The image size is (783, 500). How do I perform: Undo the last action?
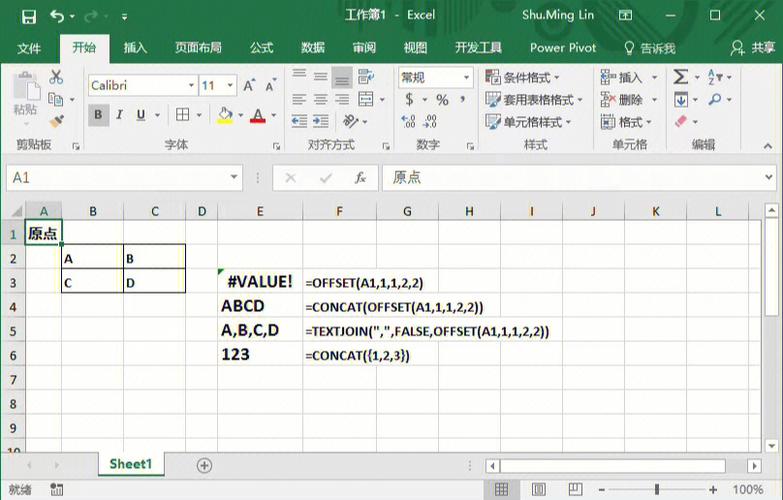(x=57, y=16)
